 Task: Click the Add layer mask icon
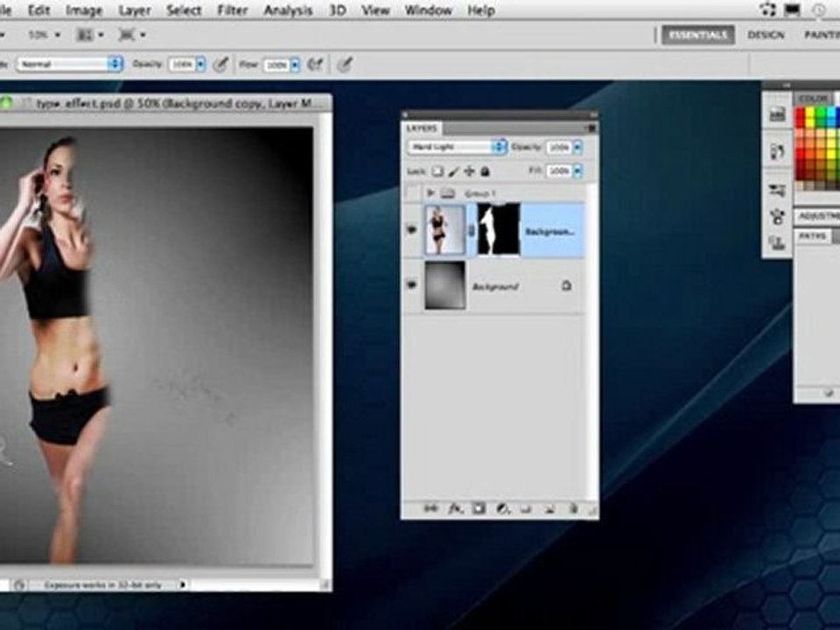[479, 507]
